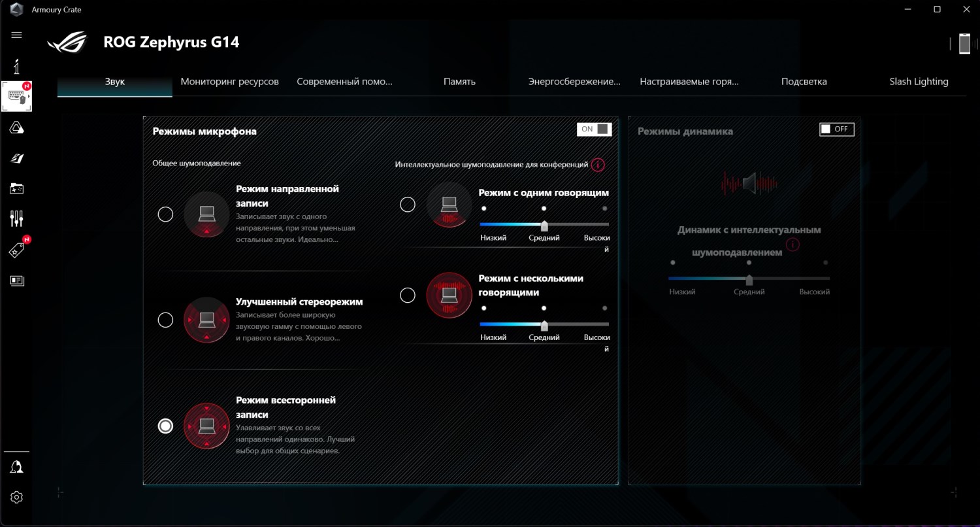Open Scenario Profiles sliders icon in sidebar
The width and height of the screenshot is (980, 527).
(x=17, y=218)
